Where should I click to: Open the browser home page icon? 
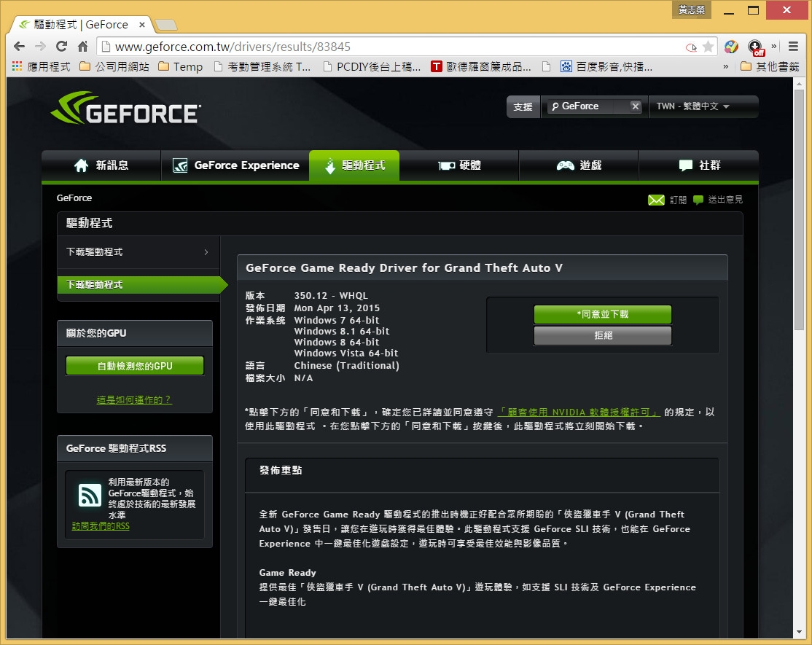coord(83,47)
